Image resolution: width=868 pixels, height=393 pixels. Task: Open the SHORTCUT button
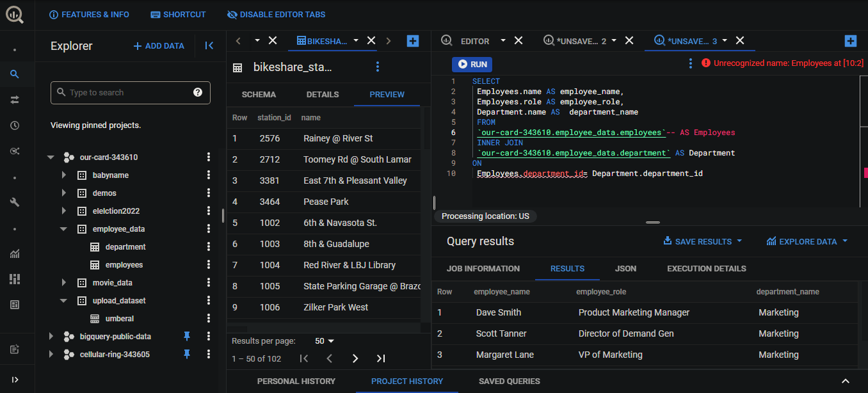[x=178, y=14]
